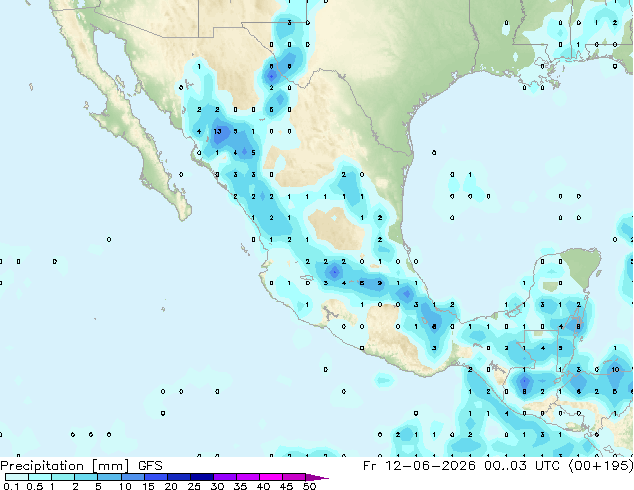Select the 2–5 mm legend color swatch

pos(86,477)
